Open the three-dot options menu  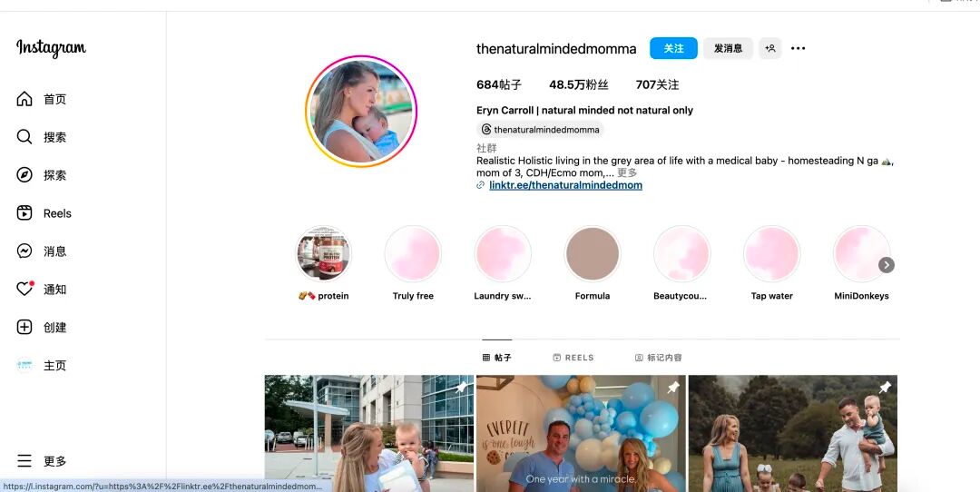pyautogui.click(x=799, y=48)
